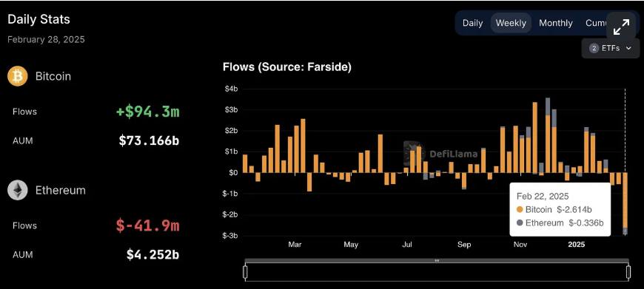Click the grip on the range slider top bar
644x289 pixels.
(x=437, y=260)
